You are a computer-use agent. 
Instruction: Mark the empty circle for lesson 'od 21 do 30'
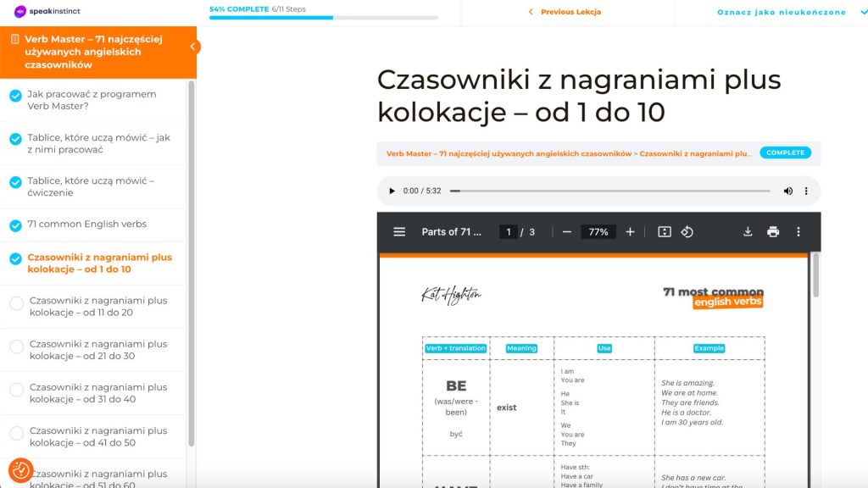tap(17, 347)
